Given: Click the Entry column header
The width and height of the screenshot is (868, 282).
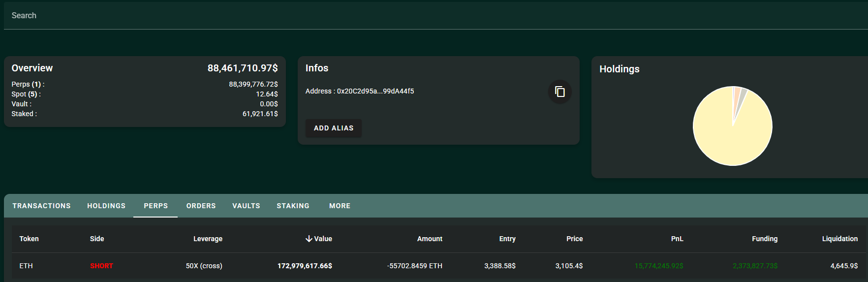Looking at the screenshot, I should pos(507,239).
